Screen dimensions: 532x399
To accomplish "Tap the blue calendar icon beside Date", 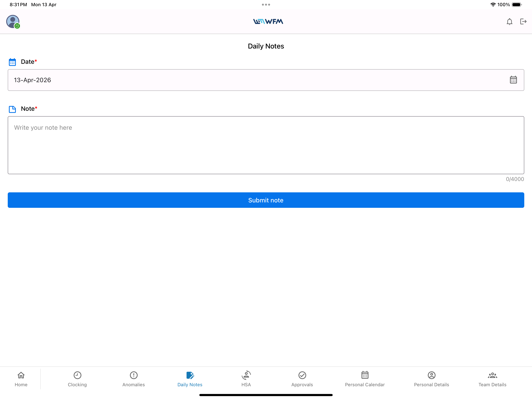I will 12,62.
